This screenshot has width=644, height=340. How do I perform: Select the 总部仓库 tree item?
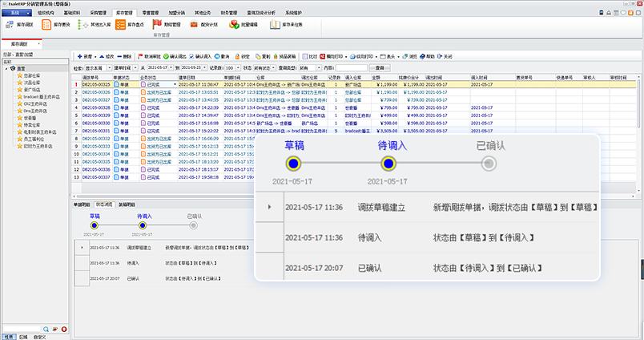34,75
